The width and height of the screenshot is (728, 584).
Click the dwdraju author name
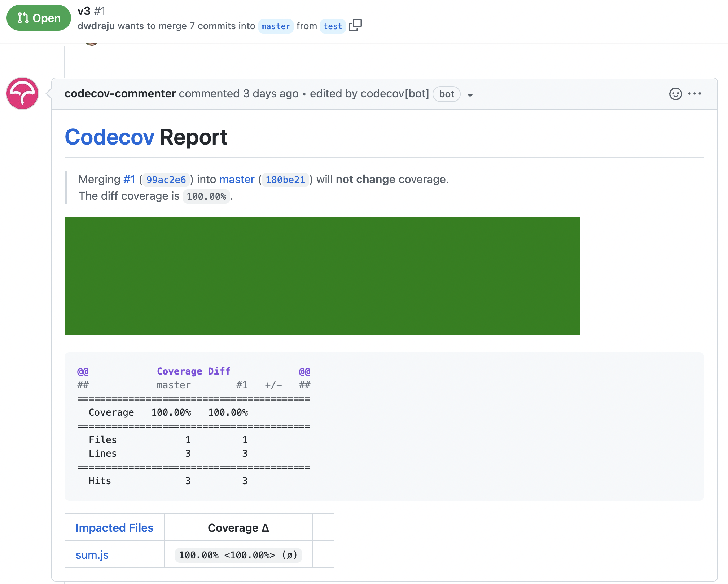pyautogui.click(x=96, y=26)
